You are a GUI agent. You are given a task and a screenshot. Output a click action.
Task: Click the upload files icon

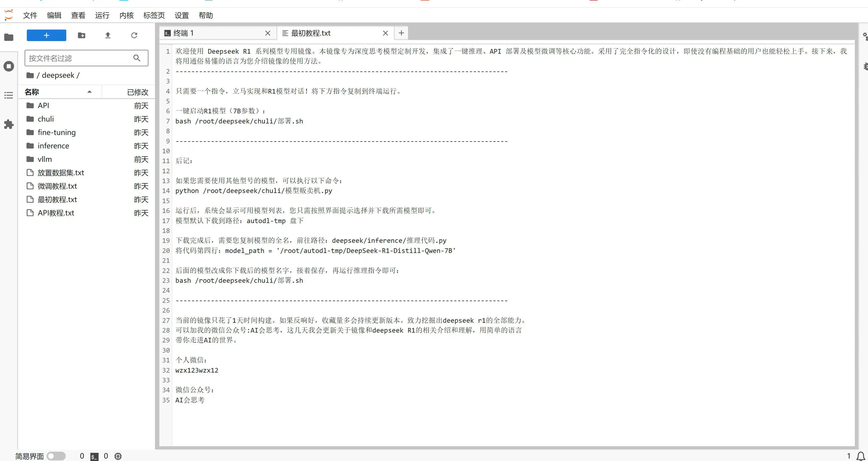click(108, 35)
